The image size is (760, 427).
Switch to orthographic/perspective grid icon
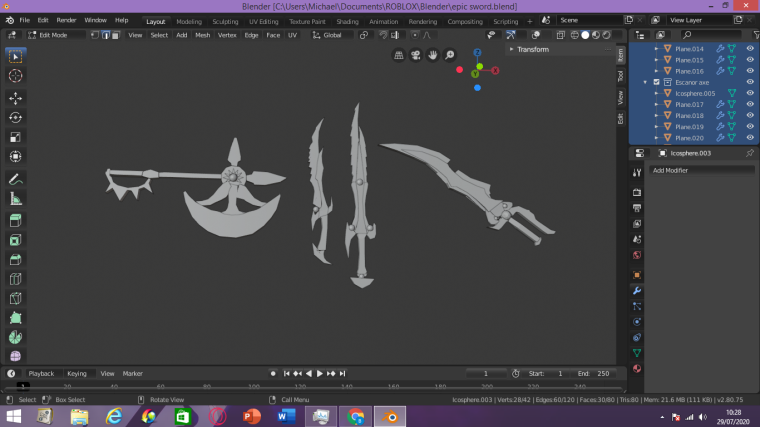[398, 55]
